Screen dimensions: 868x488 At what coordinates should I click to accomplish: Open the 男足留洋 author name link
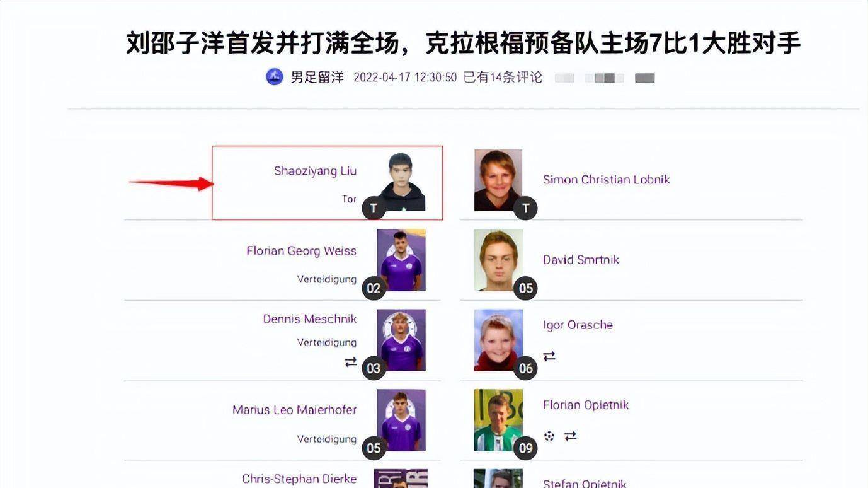(x=317, y=78)
